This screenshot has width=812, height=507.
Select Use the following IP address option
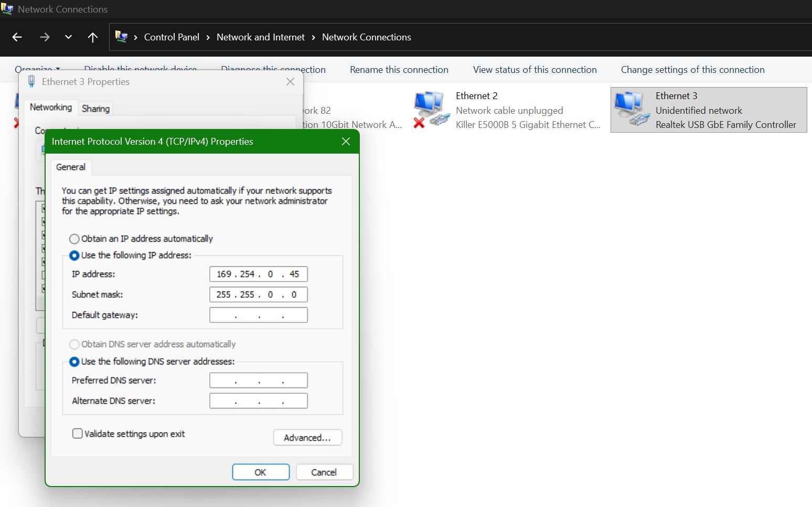[74, 255]
